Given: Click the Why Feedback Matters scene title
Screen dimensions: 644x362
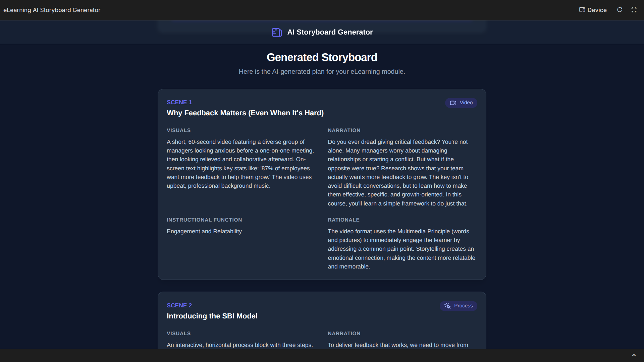Looking at the screenshot, I should click(245, 113).
